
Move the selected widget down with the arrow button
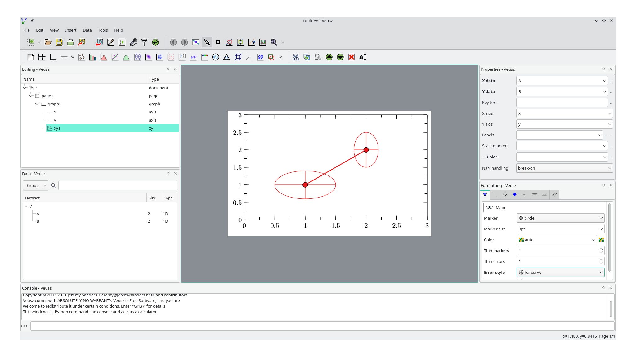pyautogui.click(x=340, y=57)
